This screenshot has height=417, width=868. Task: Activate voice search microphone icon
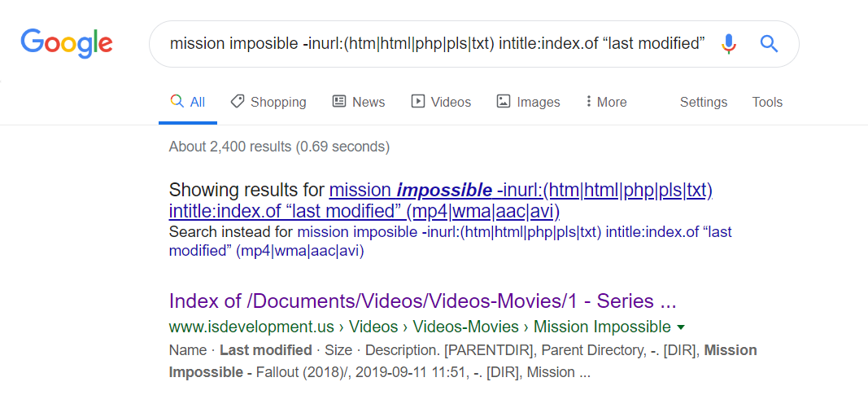(x=729, y=44)
